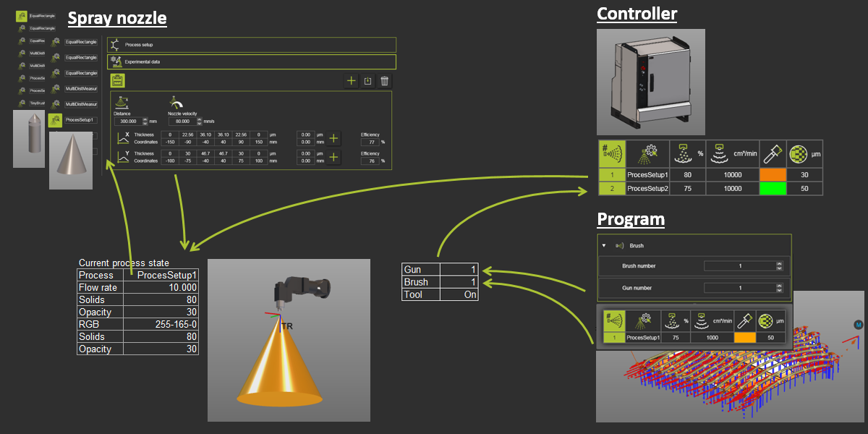Screen dimensions: 868x434
Task: Click the green clipboard icon under Experimental data
Action: click(117, 81)
